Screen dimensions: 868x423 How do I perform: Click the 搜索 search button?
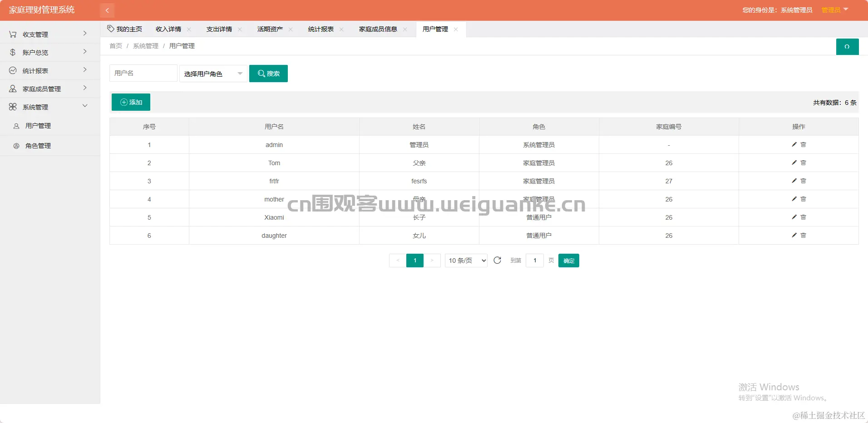(268, 74)
